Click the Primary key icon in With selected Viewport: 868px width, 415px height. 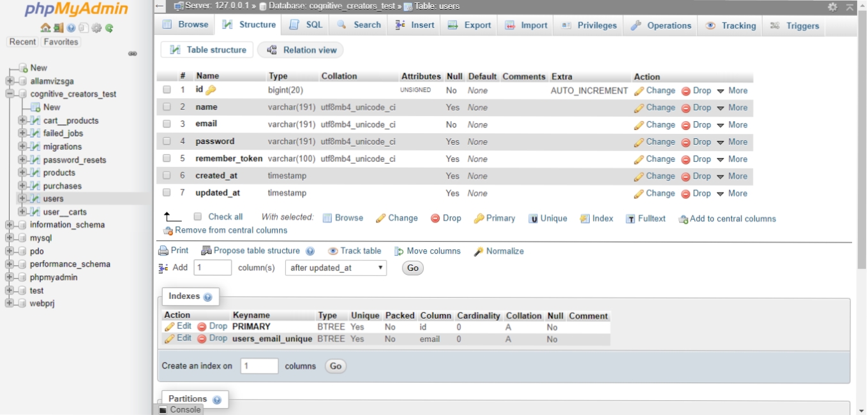coord(479,219)
